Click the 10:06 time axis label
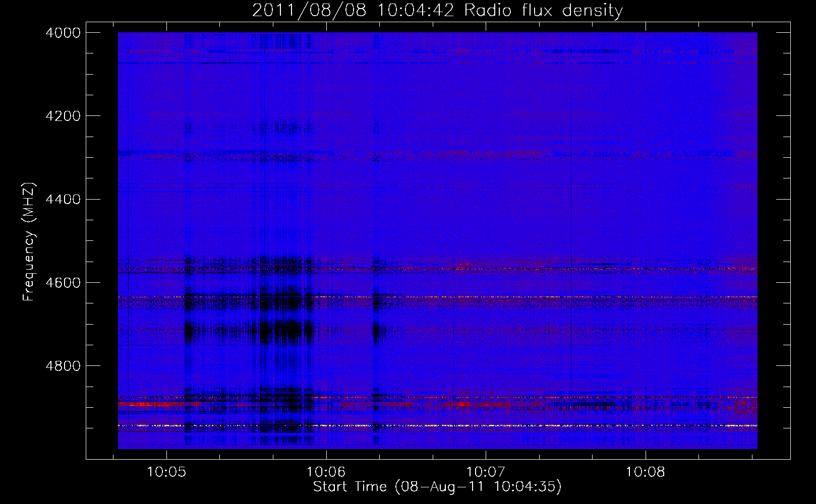 [x=326, y=472]
